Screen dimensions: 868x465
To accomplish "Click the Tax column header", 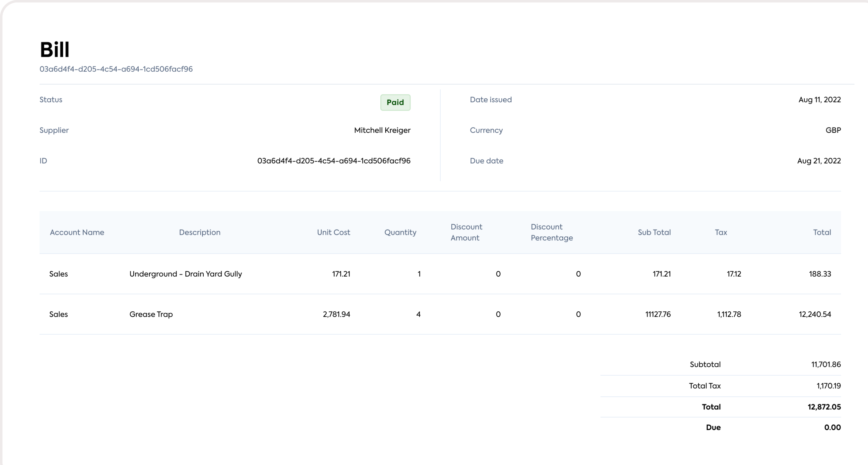I will click(721, 232).
